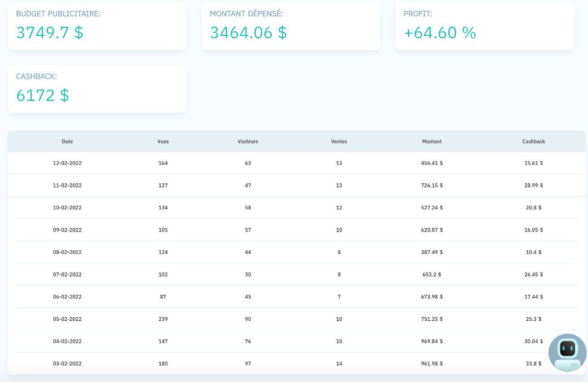Click the Date column header

click(67, 142)
